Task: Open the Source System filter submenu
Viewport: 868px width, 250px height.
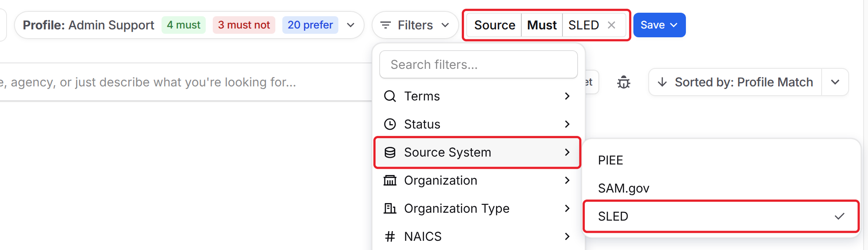Action: [478, 152]
